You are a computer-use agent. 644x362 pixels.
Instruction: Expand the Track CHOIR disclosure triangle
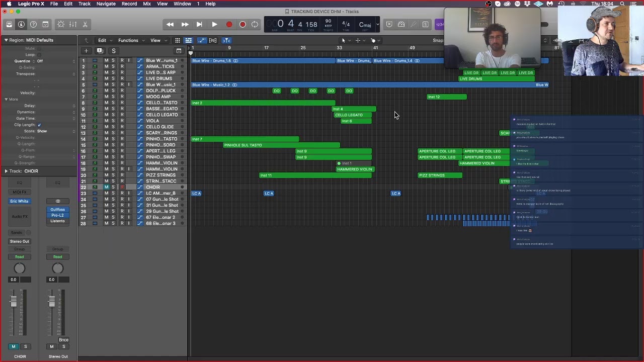pyautogui.click(x=6, y=171)
